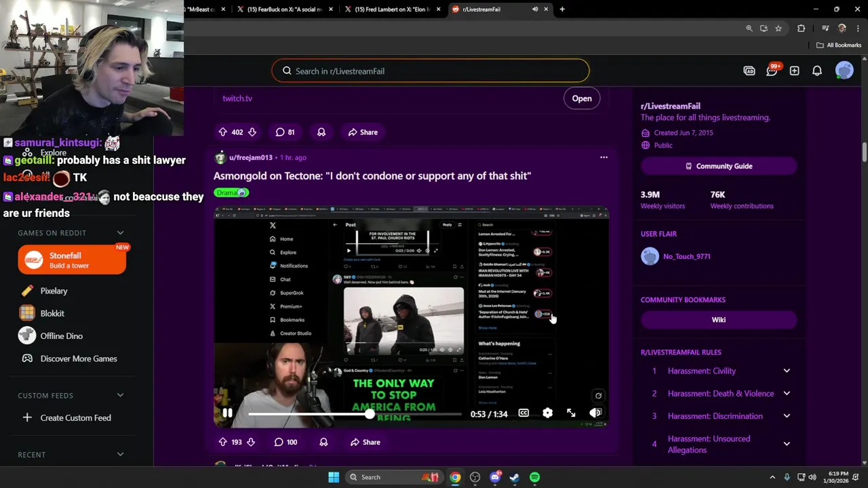
Task: Click the Windows Start button
Action: click(x=334, y=477)
